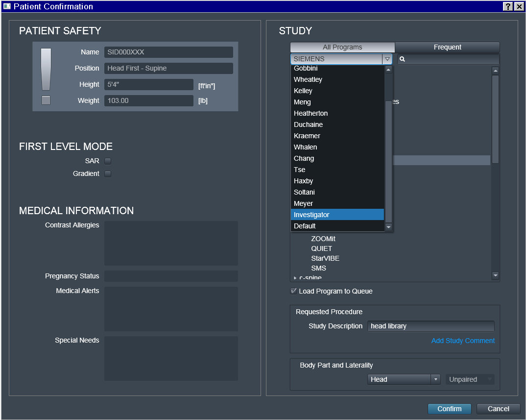Click the program tree scroll down arrow
This screenshot has width=526, height=420.
click(x=495, y=275)
